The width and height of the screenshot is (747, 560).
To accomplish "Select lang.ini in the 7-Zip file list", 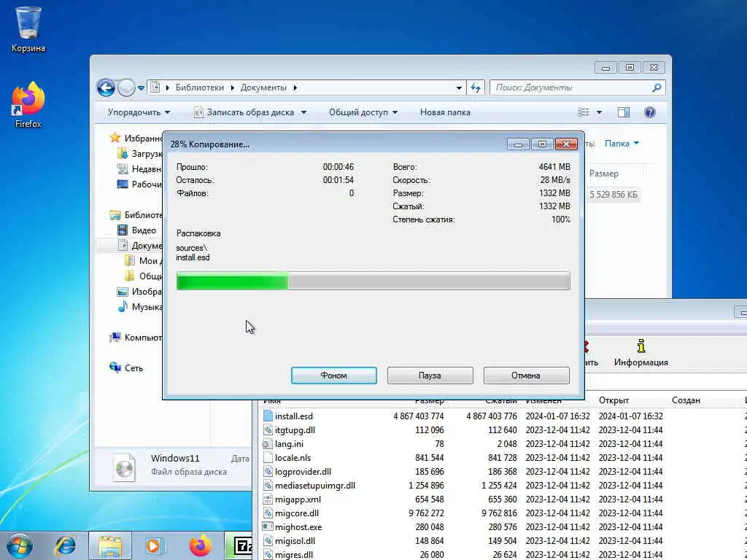I will (289, 444).
